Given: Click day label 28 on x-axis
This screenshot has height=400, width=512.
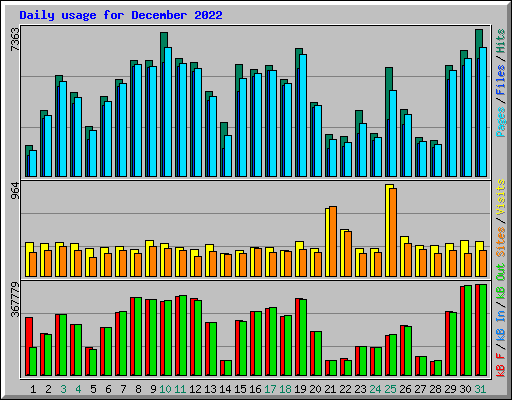Looking at the screenshot, I should point(435,389).
